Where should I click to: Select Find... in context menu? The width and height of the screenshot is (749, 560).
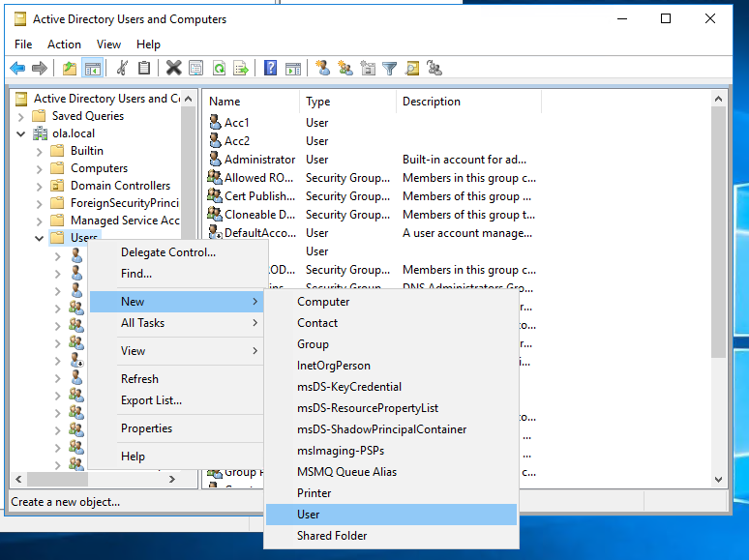tap(177, 274)
